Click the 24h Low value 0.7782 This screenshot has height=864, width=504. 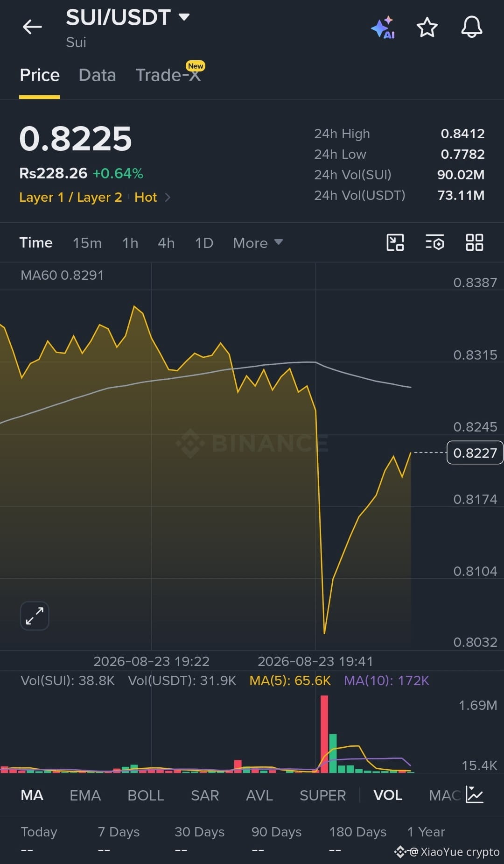(x=462, y=154)
